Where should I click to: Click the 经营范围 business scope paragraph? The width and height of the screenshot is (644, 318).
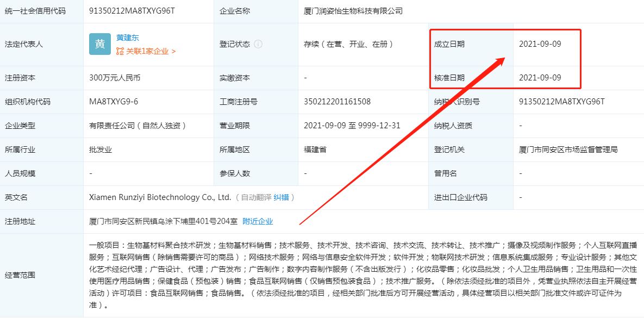click(x=363, y=275)
